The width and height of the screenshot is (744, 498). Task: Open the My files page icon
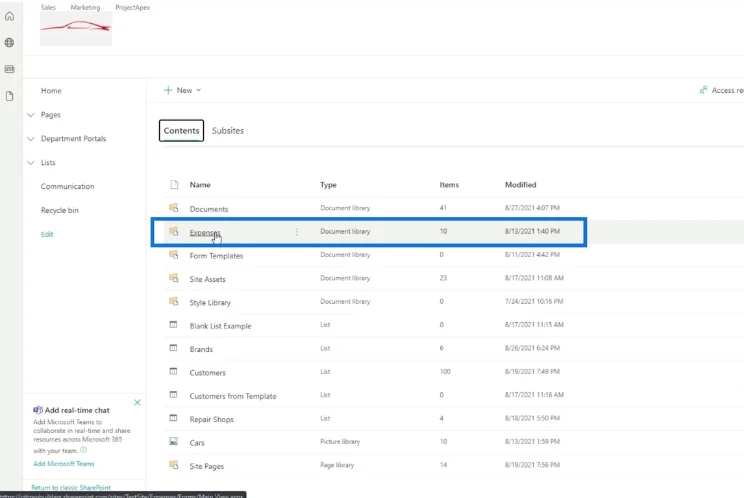[9, 96]
